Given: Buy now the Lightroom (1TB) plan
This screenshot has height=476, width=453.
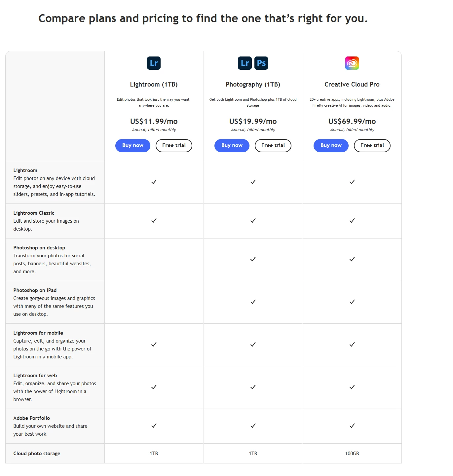Looking at the screenshot, I should (133, 146).
